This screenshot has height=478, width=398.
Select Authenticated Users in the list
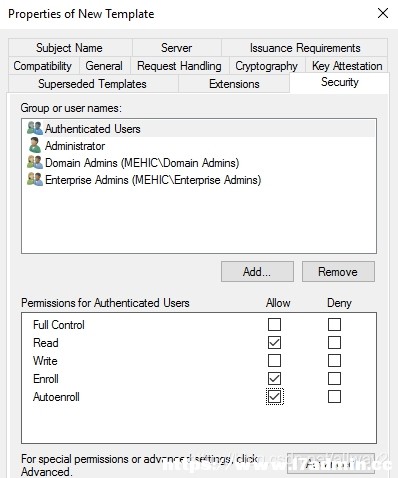199,129
